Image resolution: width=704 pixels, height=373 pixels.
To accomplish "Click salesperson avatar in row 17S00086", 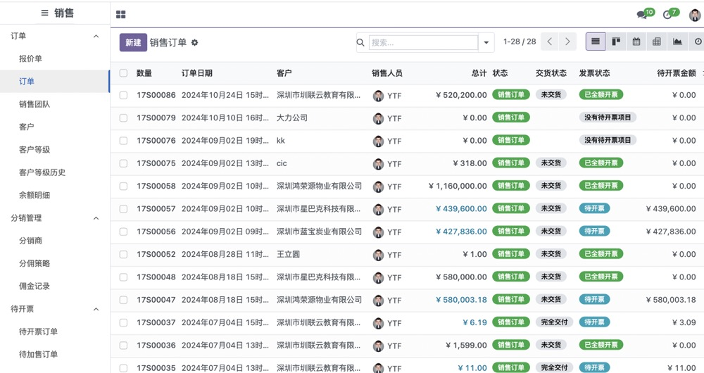I will click(378, 96).
